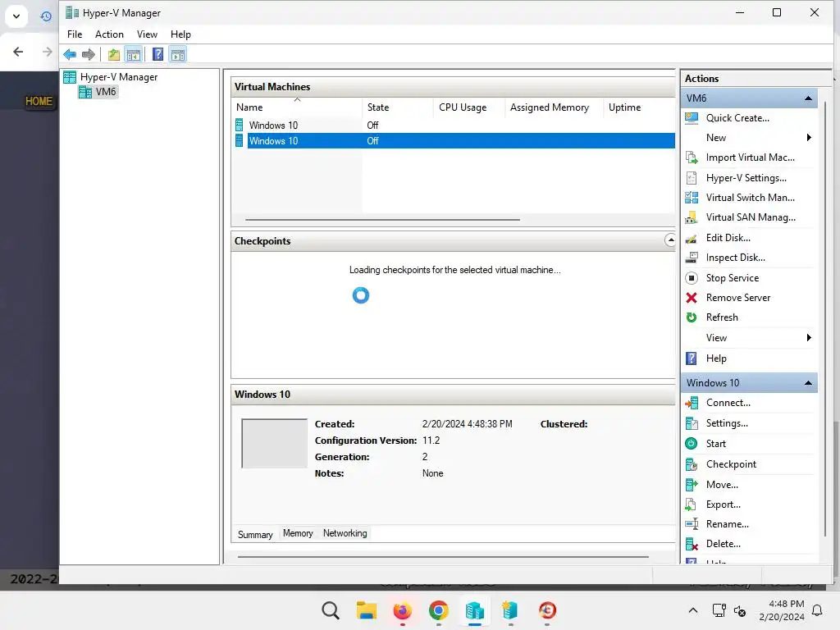Click the Edit Disk icon

pyautogui.click(x=692, y=238)
